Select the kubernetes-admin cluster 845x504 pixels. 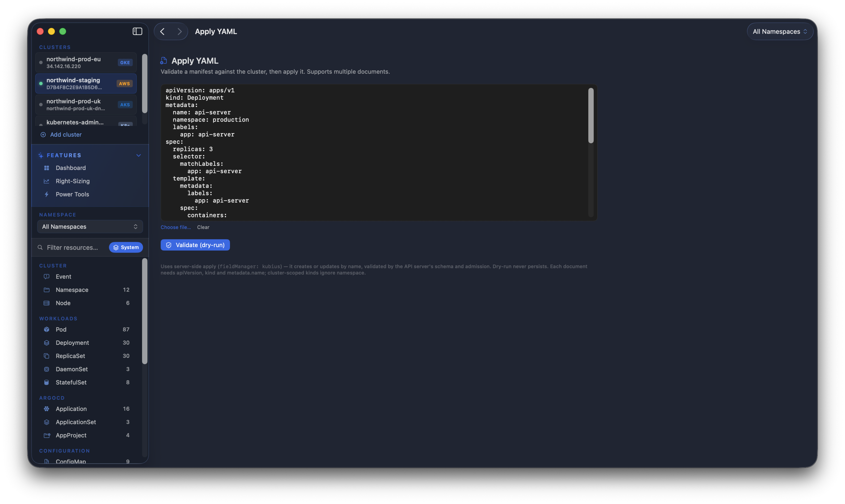(86, 122)
